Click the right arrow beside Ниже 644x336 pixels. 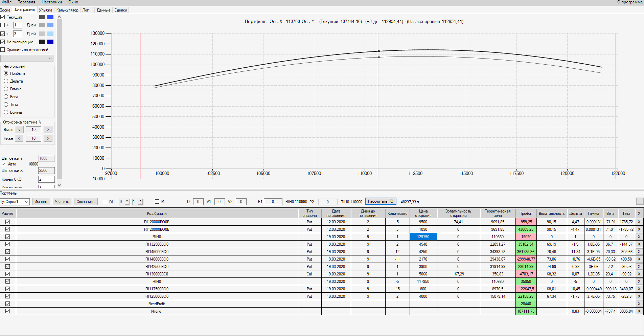(48, 138)
